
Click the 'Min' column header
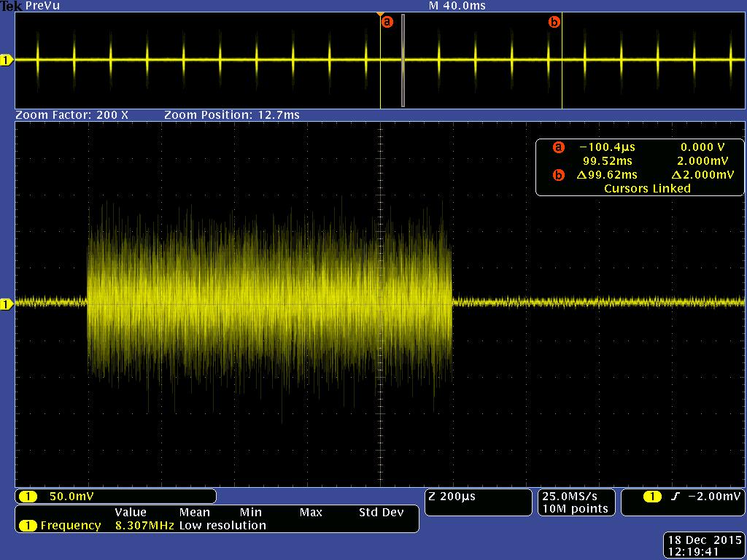pos(251,513)
